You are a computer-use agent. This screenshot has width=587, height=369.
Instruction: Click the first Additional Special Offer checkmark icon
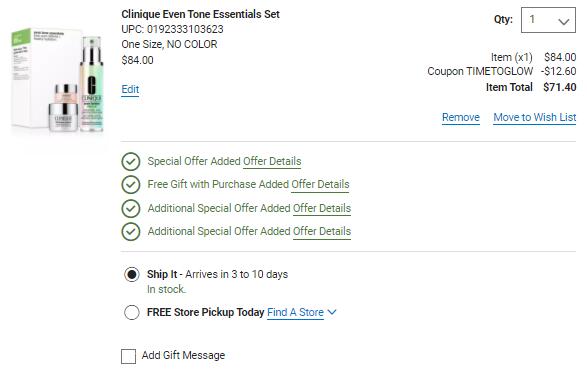click(x=131, y=208)
